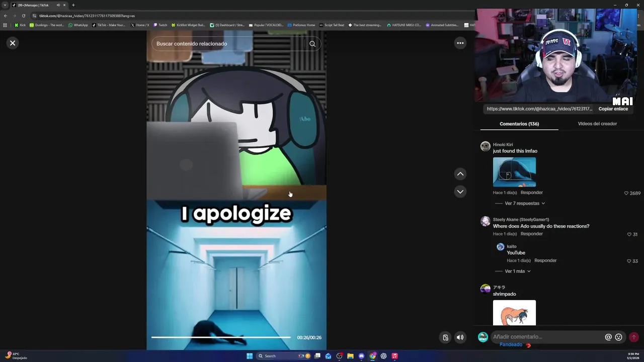
Task: Reload the page with the refresh icon
Action: click(x=23, y=16)
